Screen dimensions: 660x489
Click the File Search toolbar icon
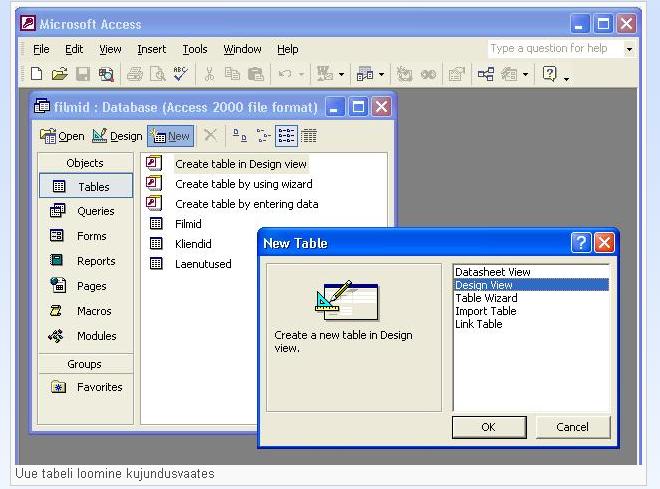[106, 74]
